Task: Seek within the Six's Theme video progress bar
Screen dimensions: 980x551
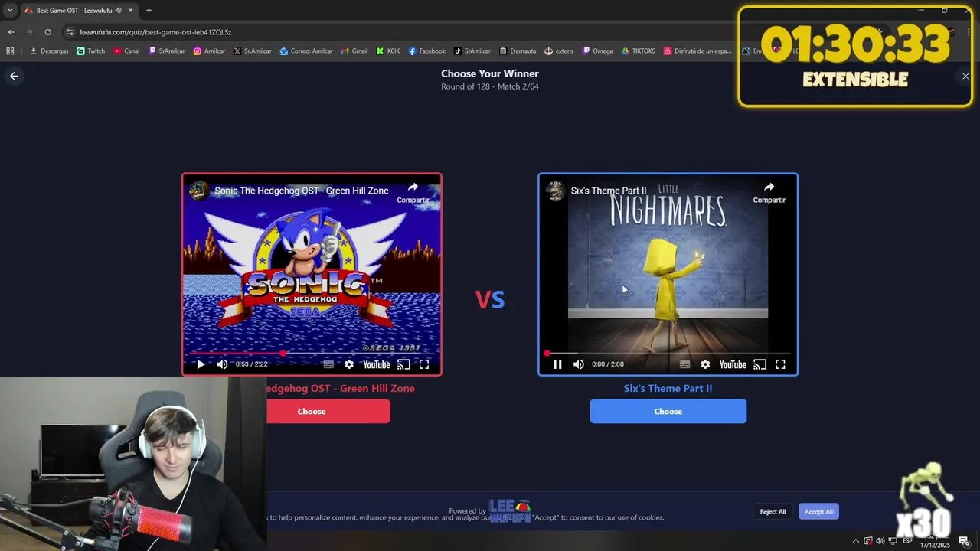Action: pos(668,354)
